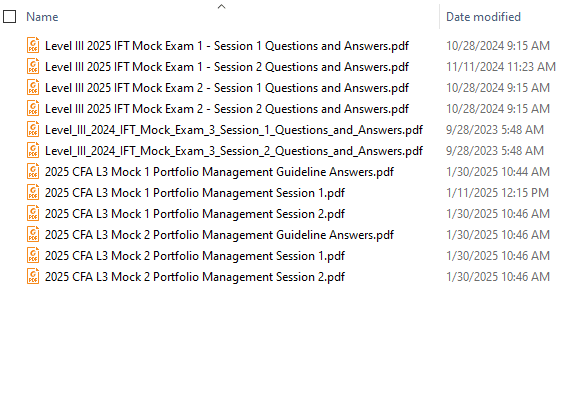This screenshot has height=396, width=579.
Task: Sort files by Date modified column header
Action: tap(483, 17)
